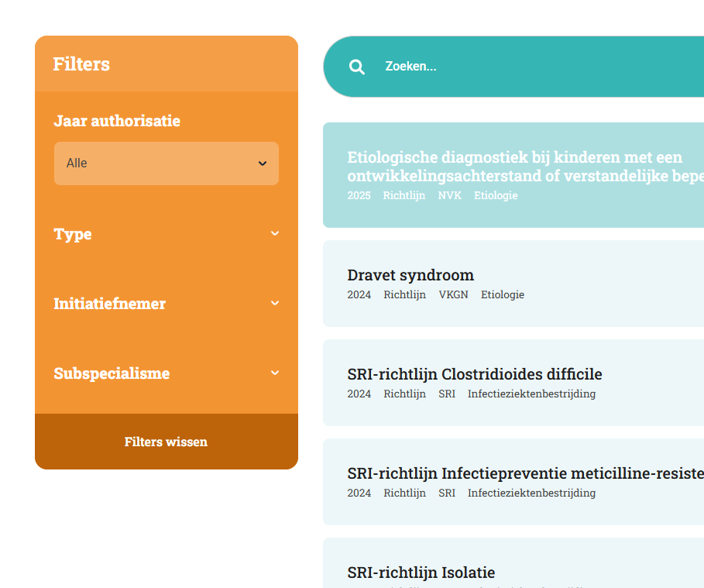Viewport: 704px width, 588px height.
Task: Click the search magnifying glass icon
Action: 357,67
